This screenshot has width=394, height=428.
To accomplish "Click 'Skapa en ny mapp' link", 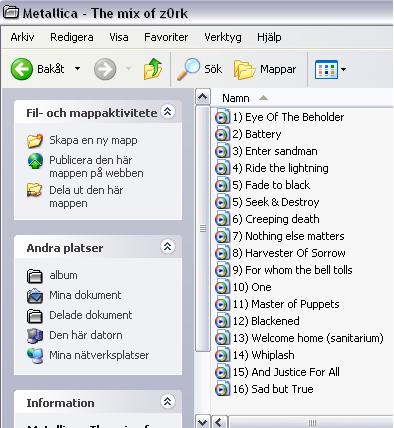I will [93, 140].
